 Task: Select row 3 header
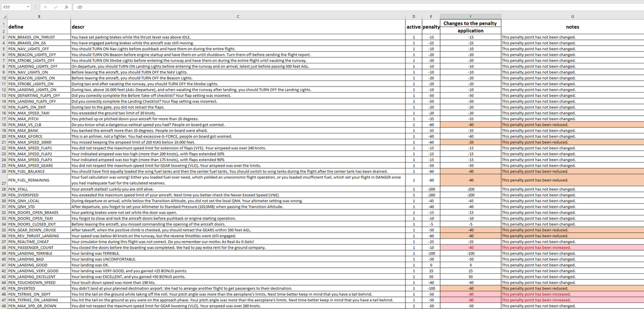click(x=4, y=37)
